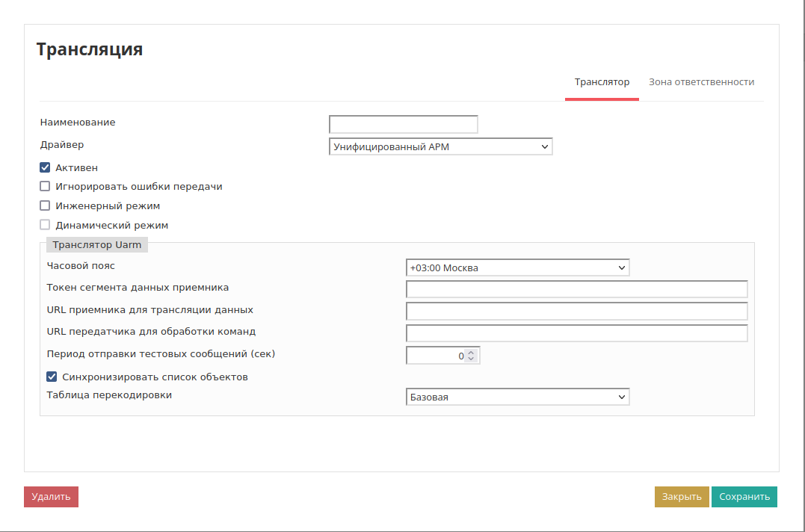
Task: Decrease test message period with down arrow
Action: 472,359
